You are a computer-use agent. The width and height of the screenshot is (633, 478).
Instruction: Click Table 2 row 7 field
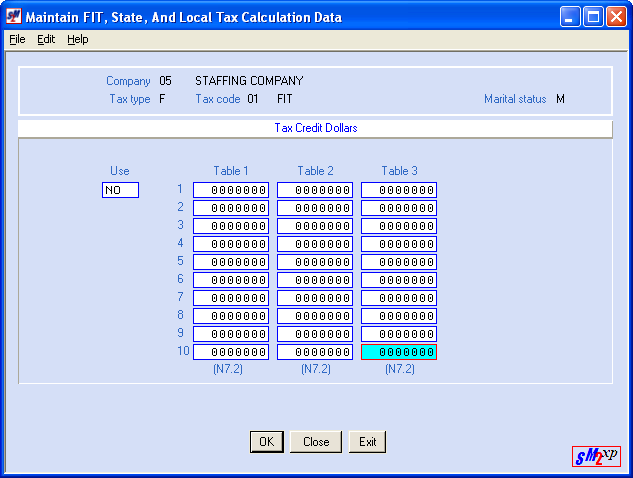315,298
